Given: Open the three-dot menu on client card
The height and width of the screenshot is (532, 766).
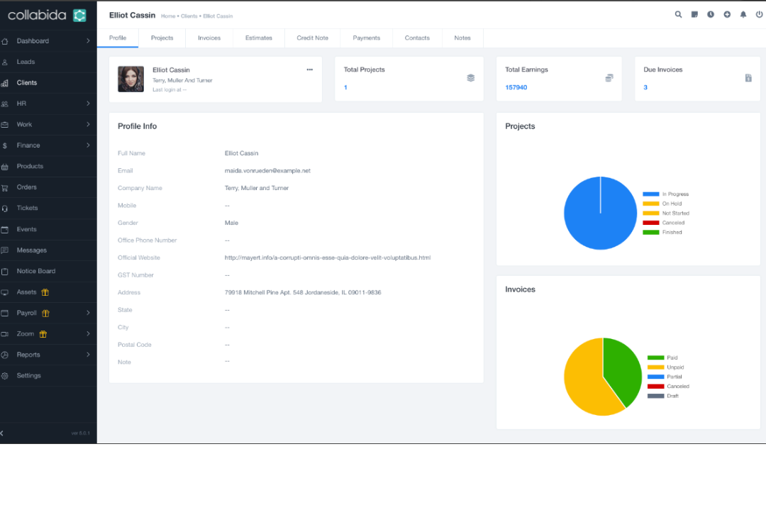Looking at the screenshot, I should [309, 70].
